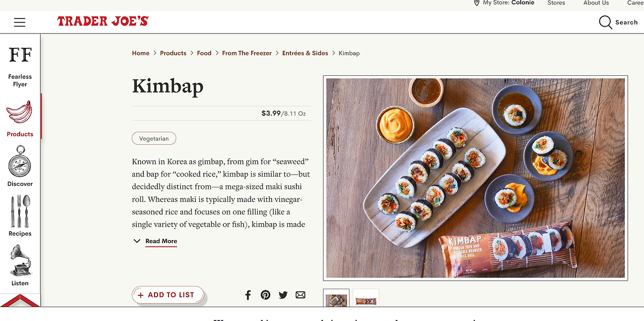Open Entrées & Sides breadcrumb link

pyautogui.click(x=305, y=53)
